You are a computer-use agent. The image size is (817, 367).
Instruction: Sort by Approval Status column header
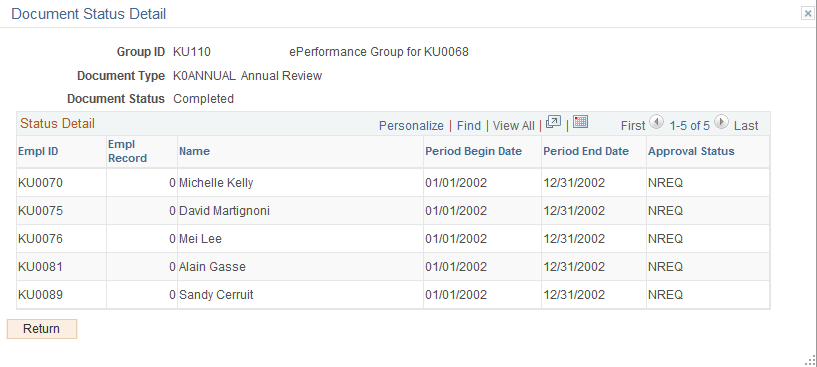click(x=691, y=151)
